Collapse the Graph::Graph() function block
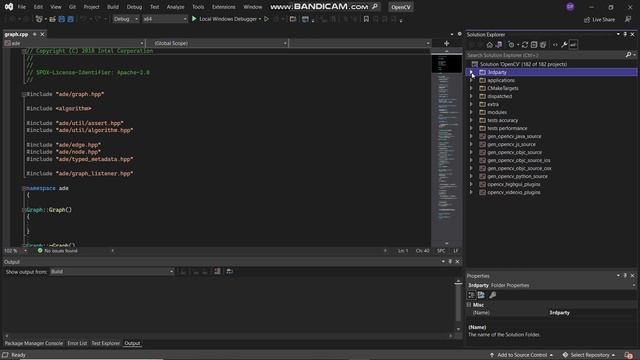The image size is (640, 360). coord(24,210)
